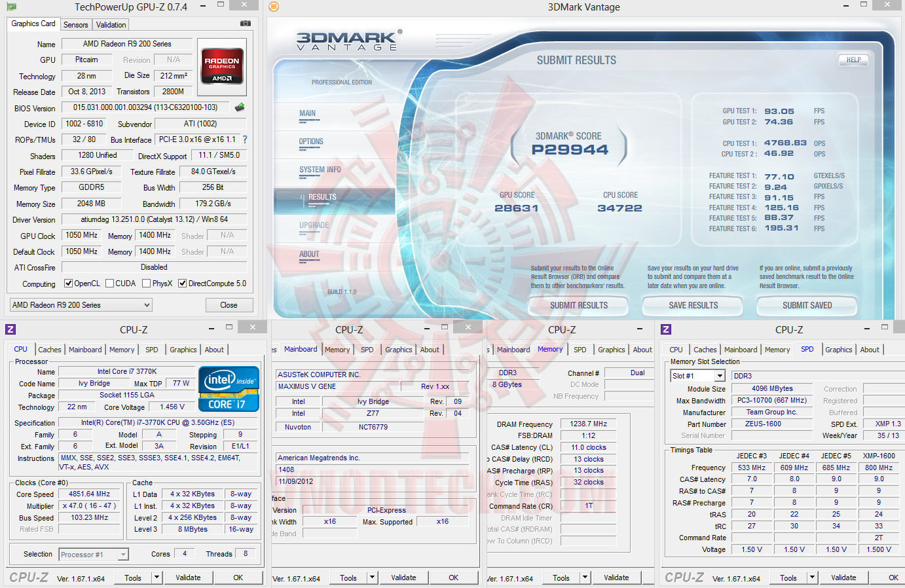Click the SUBMIT RESULTS button

click(579, 305)
